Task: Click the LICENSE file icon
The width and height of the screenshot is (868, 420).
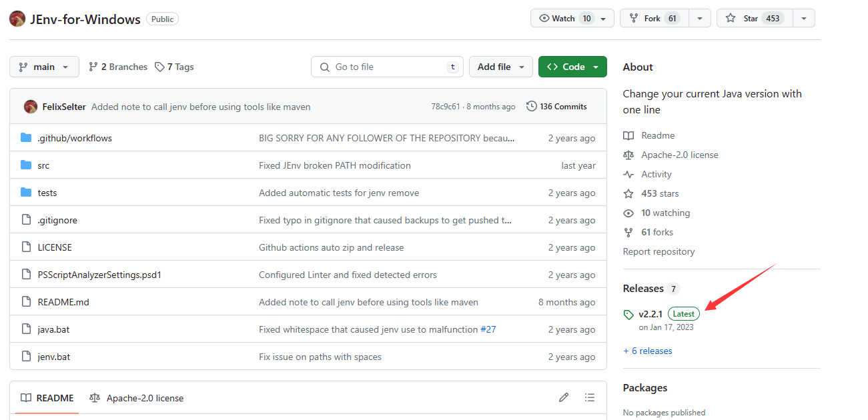Action: point(26,247)
